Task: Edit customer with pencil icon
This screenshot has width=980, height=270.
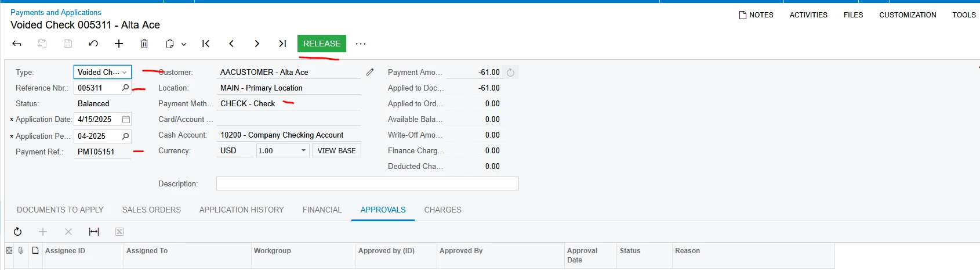Action: click(x=370, y=72)
